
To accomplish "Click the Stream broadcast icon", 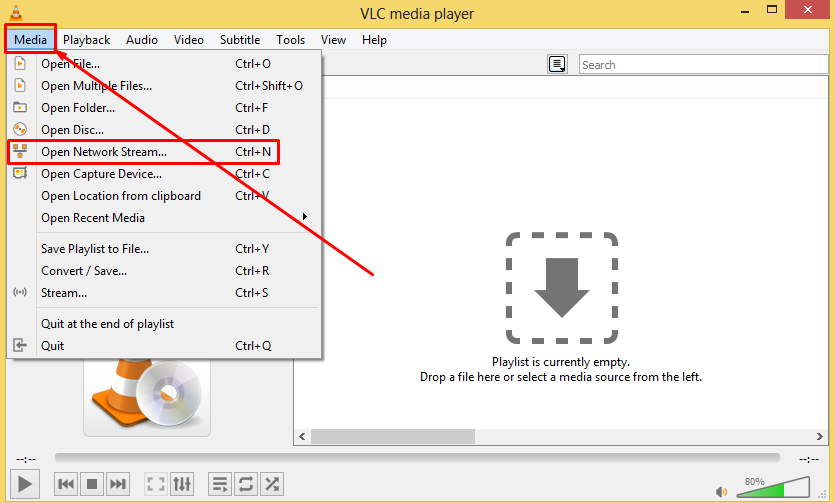I will pos(20,292).
